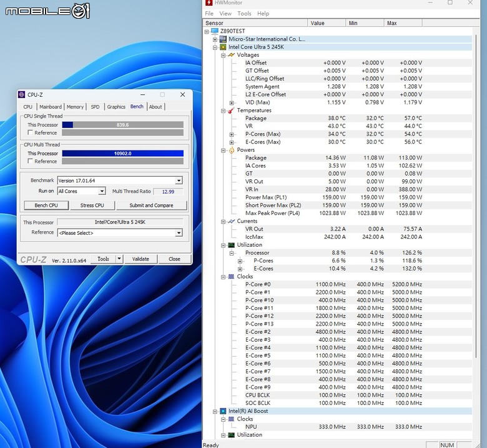Click the Voltages sensor icon
This screenshot has width=487, height=448.
(231, 55)
